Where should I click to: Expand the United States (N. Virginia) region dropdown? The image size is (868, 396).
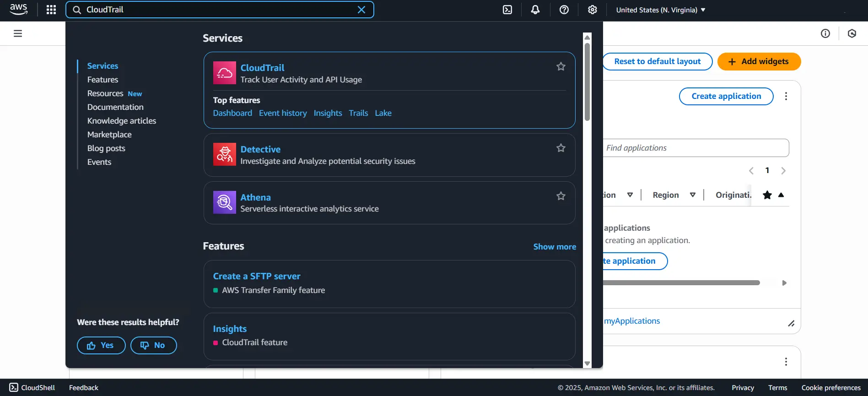coord(660,10)
